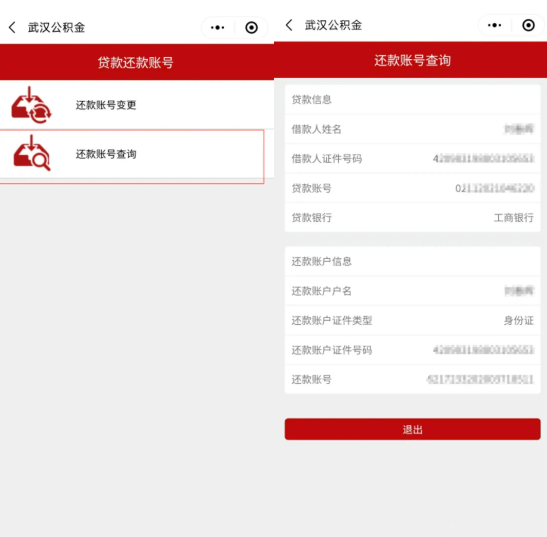Click the 还款账户证件类型 身份证 row
Viewport: 547px width, 537px height.
pyautogui.click(x=412, y=320)
